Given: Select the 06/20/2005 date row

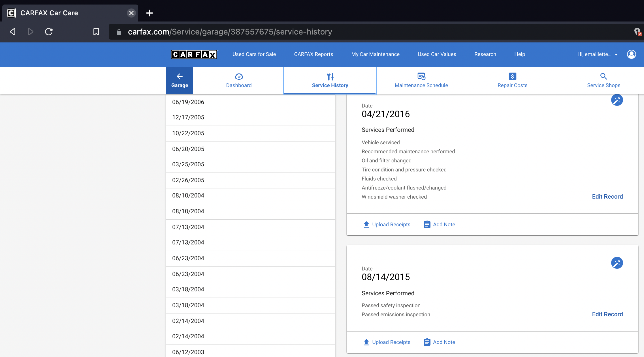Looking at the screenshot, I should (251, 149).
